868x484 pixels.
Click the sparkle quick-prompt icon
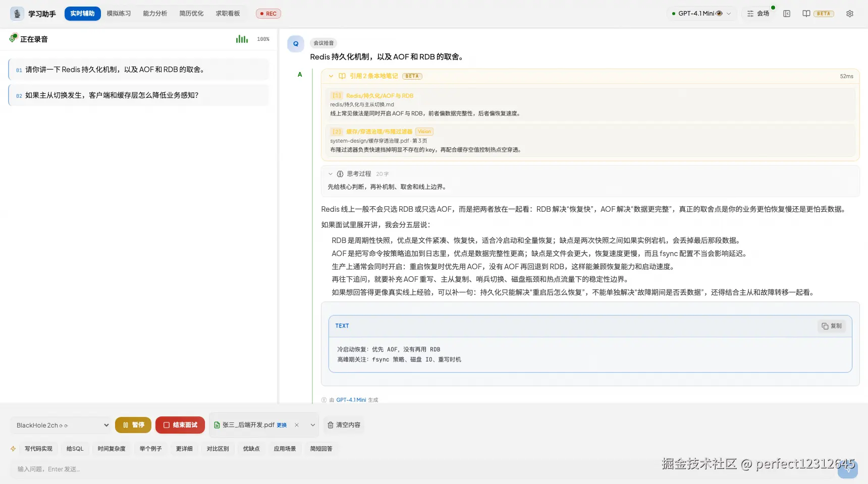13,449
